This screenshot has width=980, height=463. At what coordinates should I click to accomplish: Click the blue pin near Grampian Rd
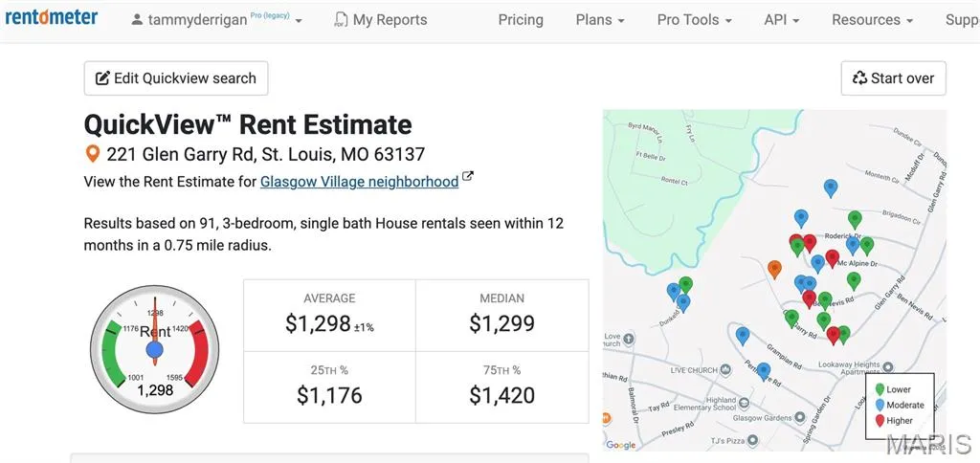click(x=743, y=335)
